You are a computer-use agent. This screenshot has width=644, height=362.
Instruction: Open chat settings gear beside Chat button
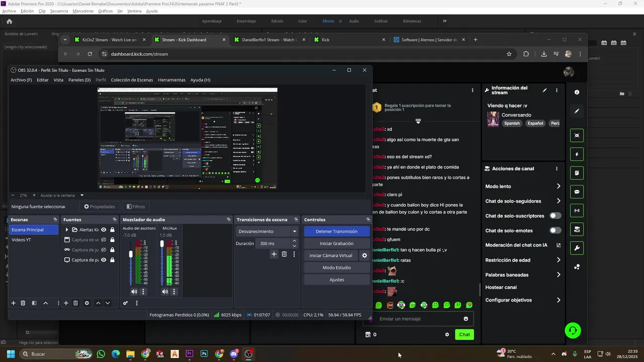click(x=447, y=334)
